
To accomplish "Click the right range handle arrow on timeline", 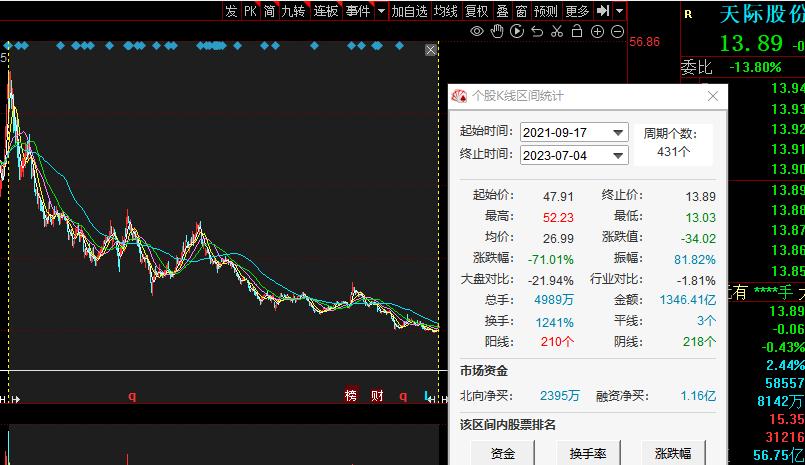I will (432, 399).
